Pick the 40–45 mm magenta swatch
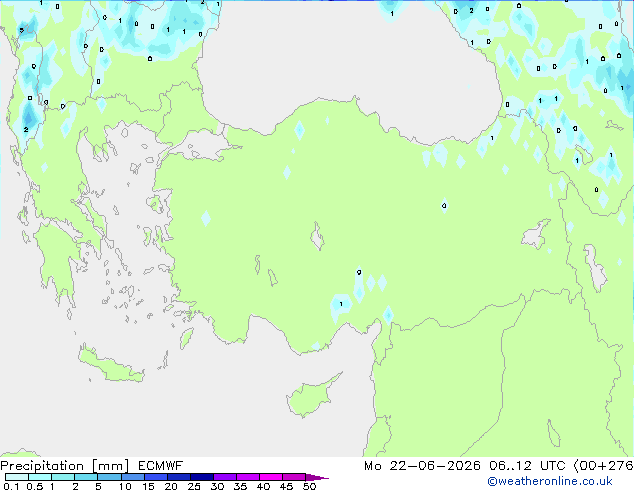Image resolution: width=634 pixels, height=490 pixels. tap(271, 477)
